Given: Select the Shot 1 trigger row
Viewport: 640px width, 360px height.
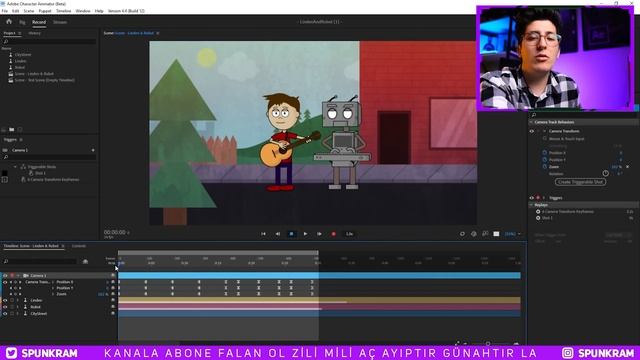Looking at the screenshot, I should (40, 173).
